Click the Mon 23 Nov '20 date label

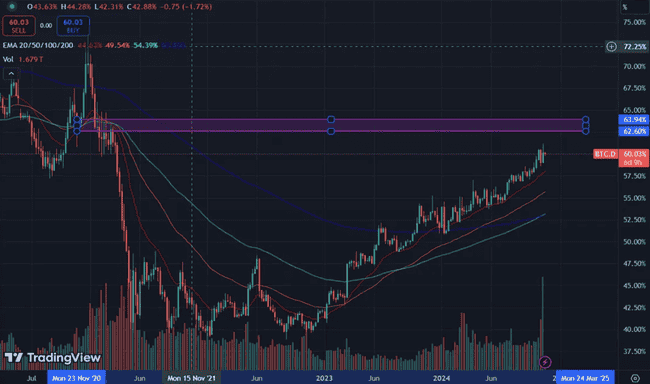(x=77, y=378)
